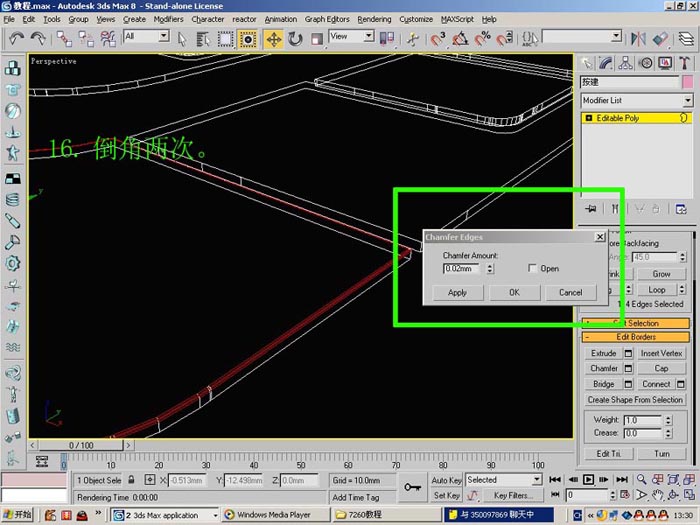Click the Grow selection button

661,274
